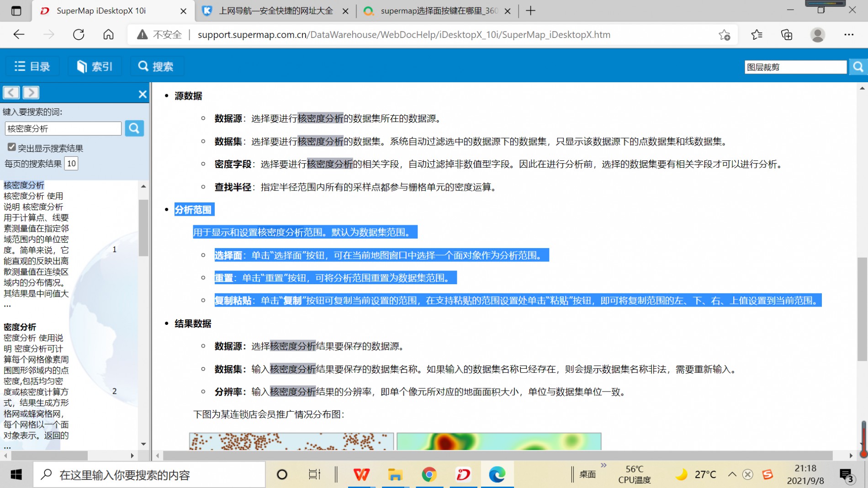Open the clock showing 21:18
This screenshot has height=488, width=868.
click(805, 475)
